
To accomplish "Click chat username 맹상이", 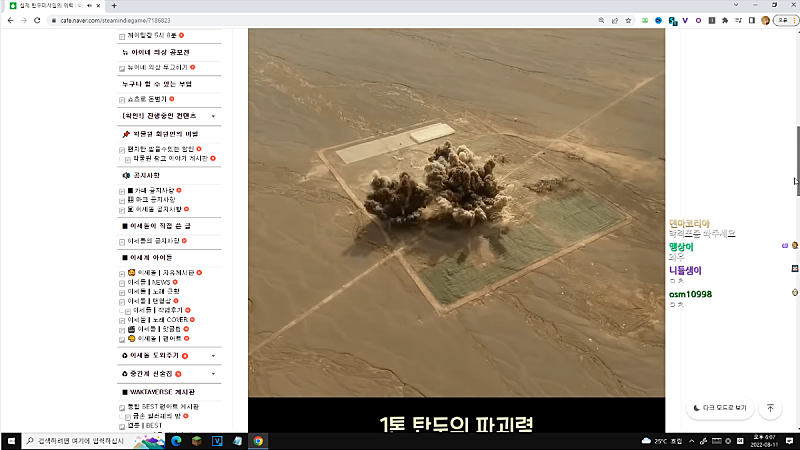I will pos(681,247).
